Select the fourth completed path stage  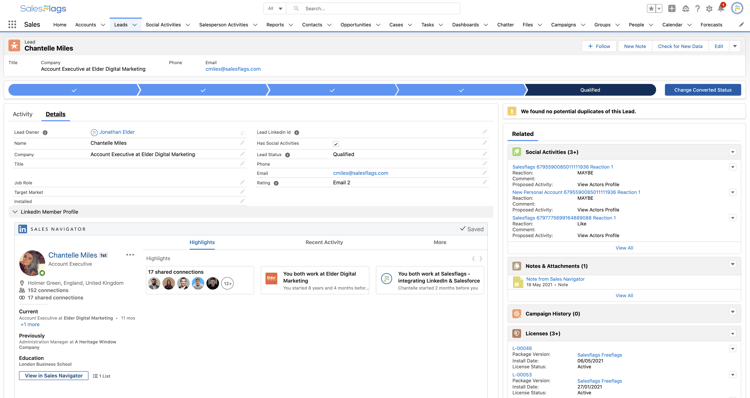click(x=461, y=90)
